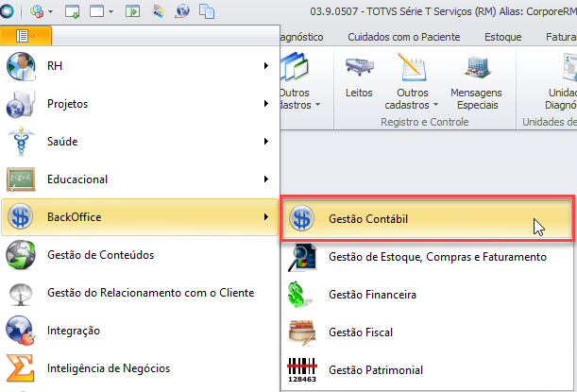577x392 pixels.
Task: Click the color palette swatches toolbar icon
Action: (159, 11)
